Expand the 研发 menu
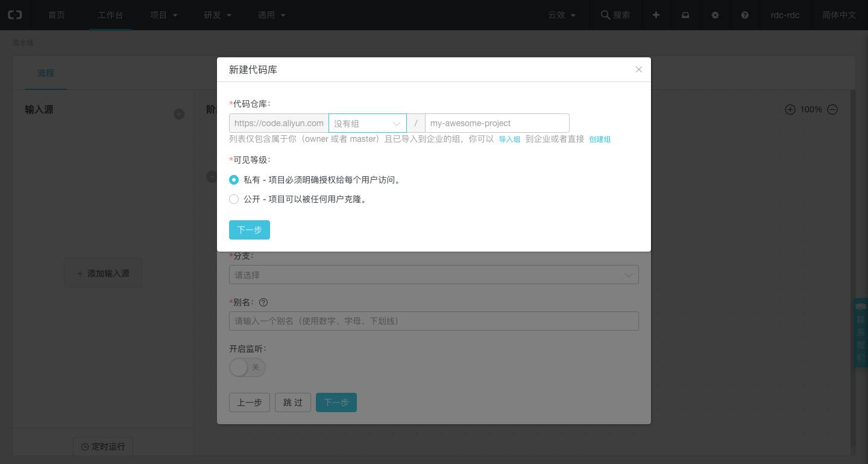This screenshot has height=464, width=868. tap(218, 15)
